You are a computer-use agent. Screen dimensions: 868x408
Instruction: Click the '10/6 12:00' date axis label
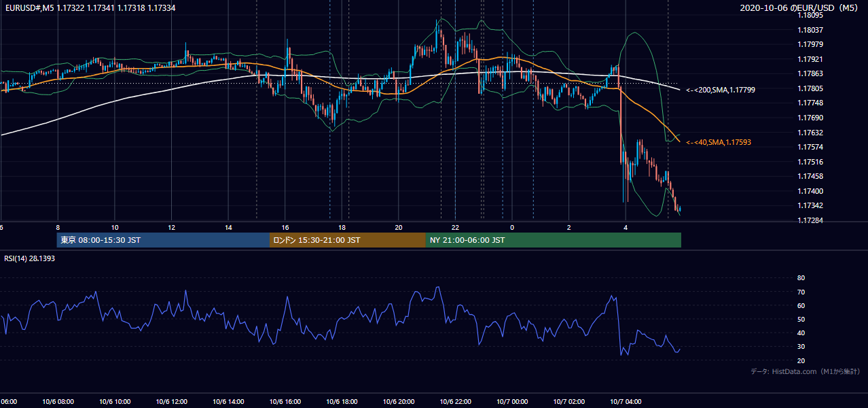click(x=172, y=402)
